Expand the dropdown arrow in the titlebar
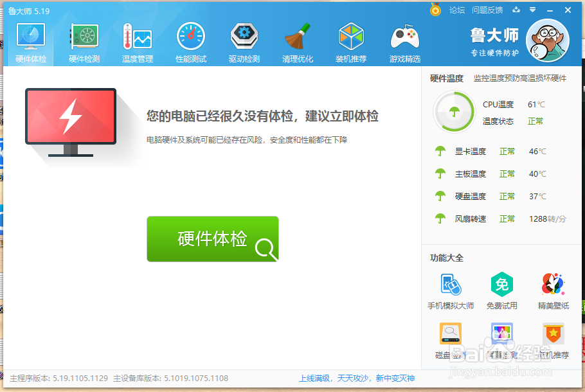The image size is (585, 392). 532,10
